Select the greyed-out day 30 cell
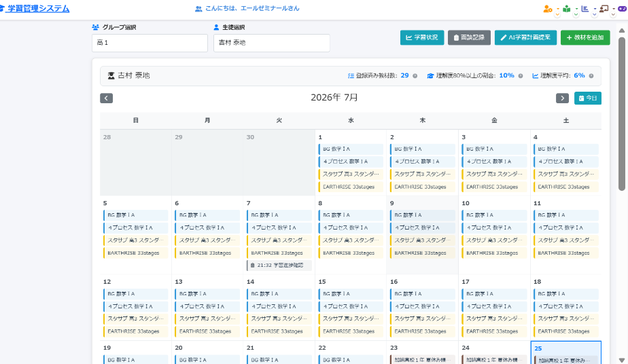Viewport: 628px width, 364px height. 279,162
